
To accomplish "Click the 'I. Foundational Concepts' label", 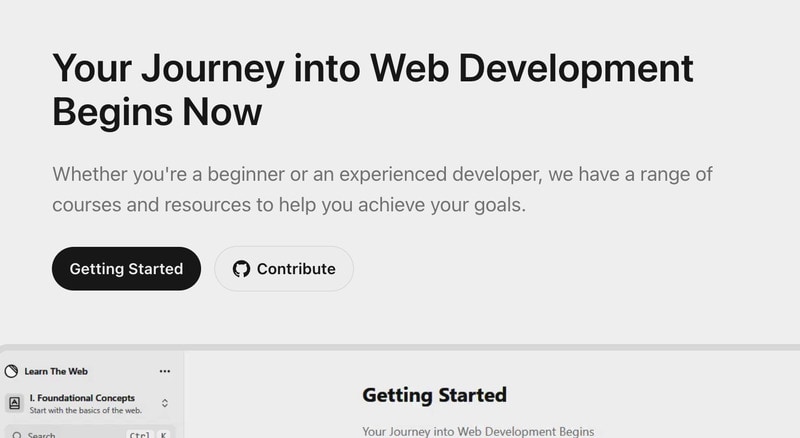I will (82, 398).
